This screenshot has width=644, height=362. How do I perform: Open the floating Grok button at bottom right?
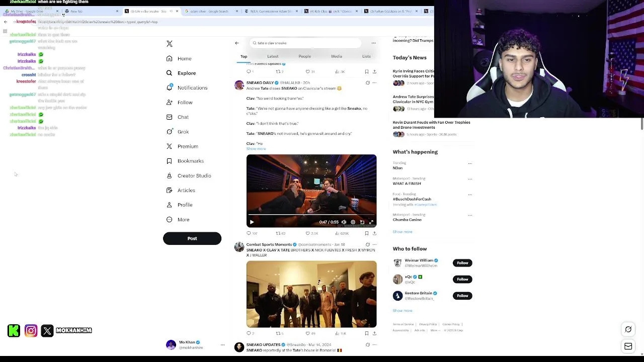tap(628, 329)
